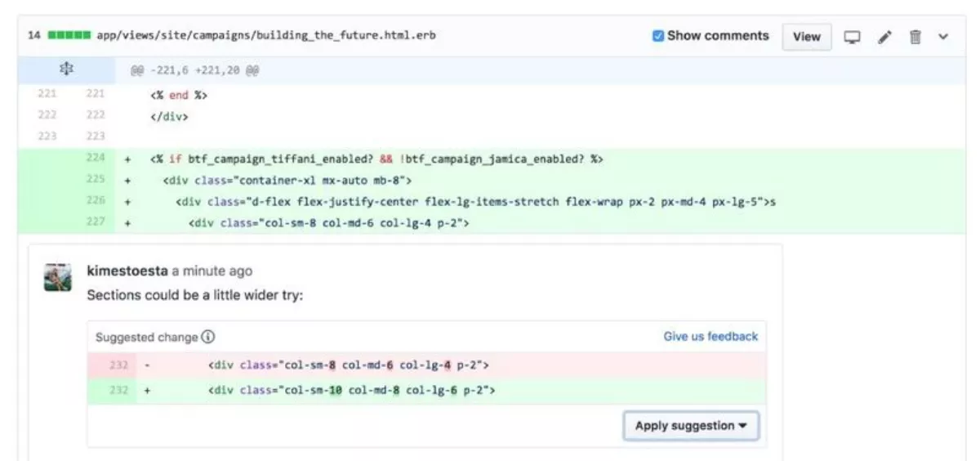Viewport: 980px width, 461px height.
Task: Click line number 232 on the removed suggestion line
Action: click(x=119, y=365)
